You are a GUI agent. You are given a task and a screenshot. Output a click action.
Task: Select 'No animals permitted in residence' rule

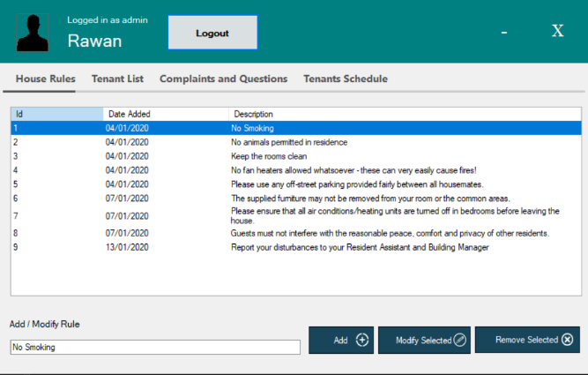(296, 142)
